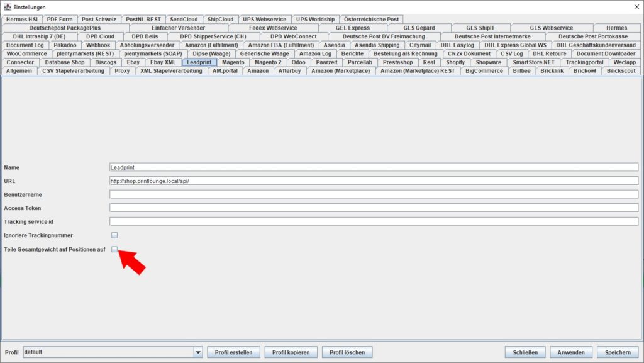Open the XML Stapelverarbeitung tab
The width and height of the screenshot is (644, 363).
click(x=171, y=70)
